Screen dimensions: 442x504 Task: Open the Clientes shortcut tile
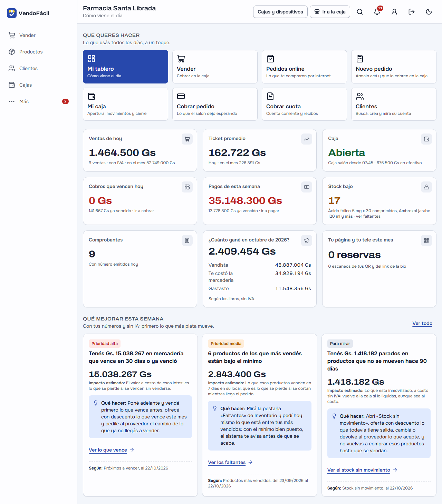point(394,104)
